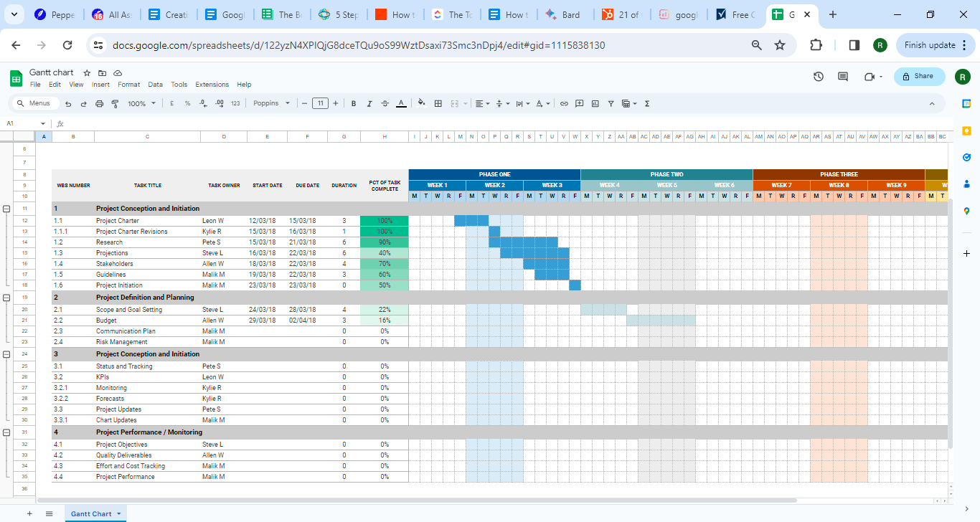980x522 pixels.
Task: Open the Name box A1 dropdown
Action: pos(43,123)
